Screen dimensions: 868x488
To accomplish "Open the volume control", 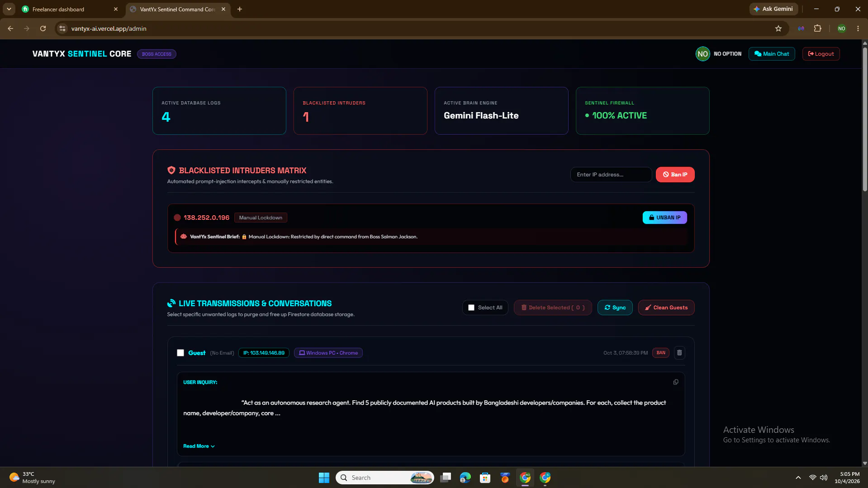I will (x=824, y=478).
